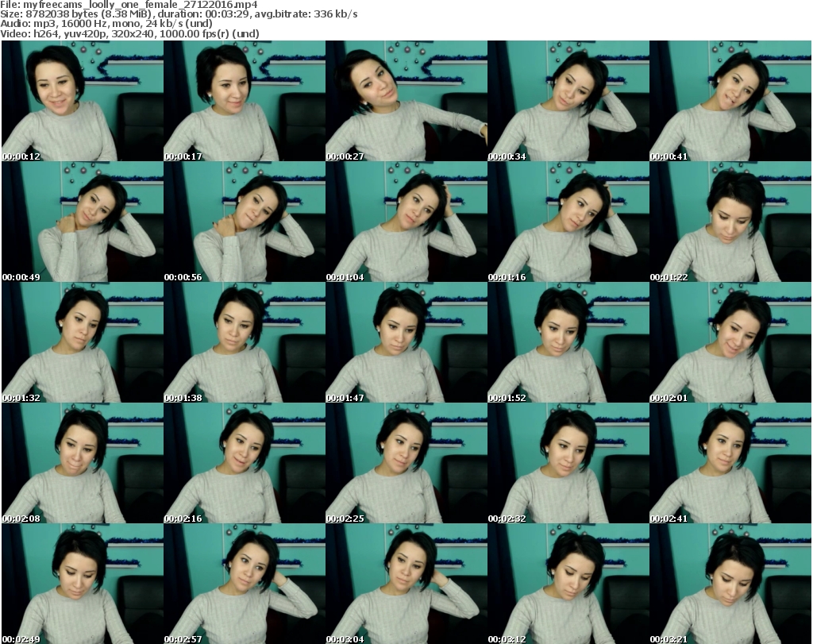
Task: Open the frame at 00:01:22
Action: [x=730, y=222]
